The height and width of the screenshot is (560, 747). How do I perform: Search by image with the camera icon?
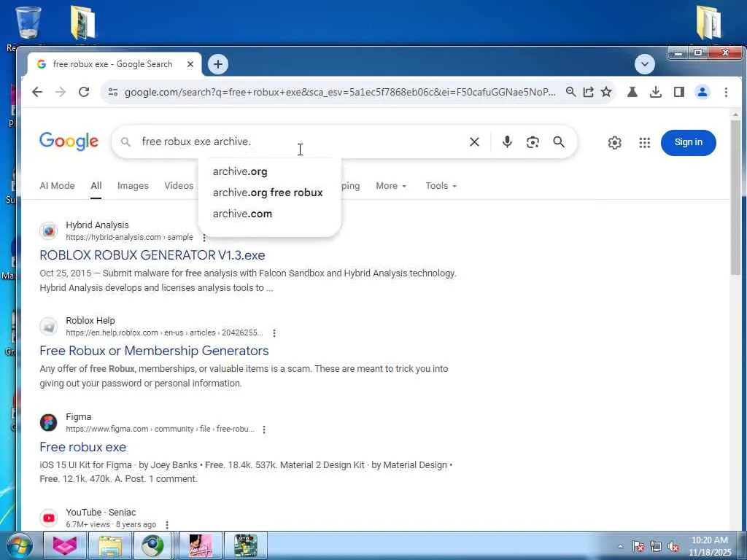[x=533, y=142]
